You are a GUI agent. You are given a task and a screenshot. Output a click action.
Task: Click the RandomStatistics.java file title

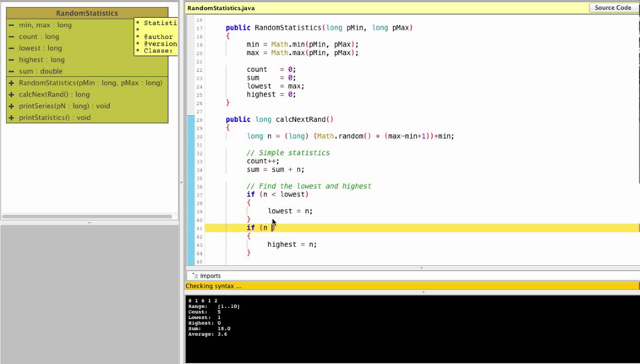[221, 8]
